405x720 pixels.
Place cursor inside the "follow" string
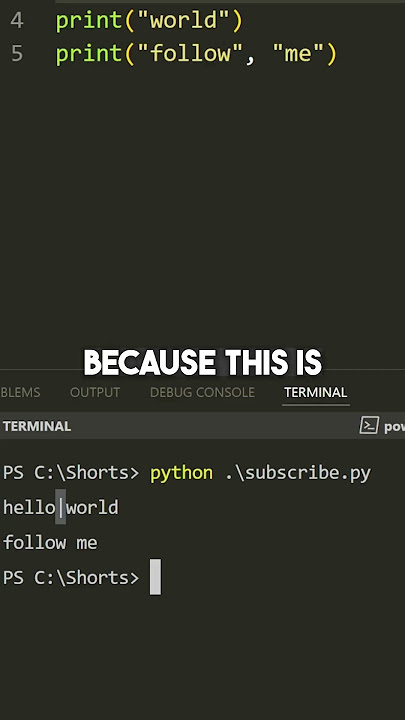(x=191, y=53)
